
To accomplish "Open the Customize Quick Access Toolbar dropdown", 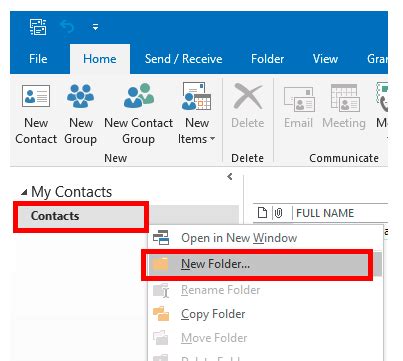I will tap(95, 27).
